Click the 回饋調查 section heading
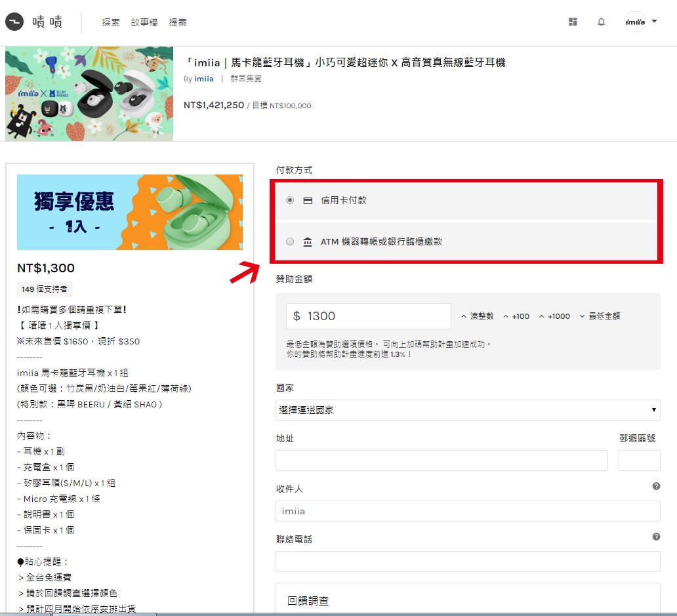Image resolution: width=677 pixels, height=616 pixels. click(308, 600)
